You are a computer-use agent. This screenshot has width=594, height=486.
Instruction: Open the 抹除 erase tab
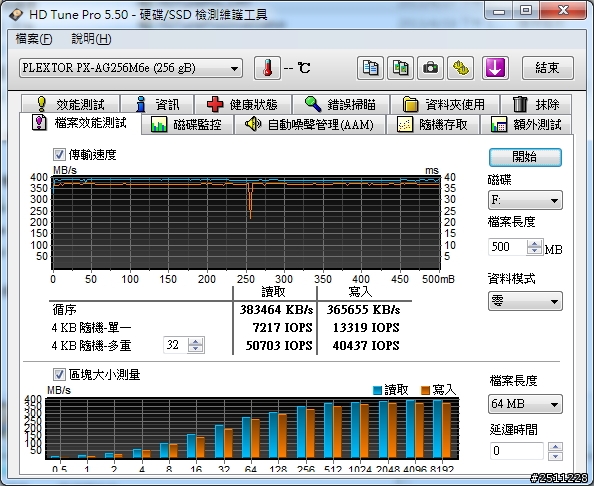coord(536,104)
